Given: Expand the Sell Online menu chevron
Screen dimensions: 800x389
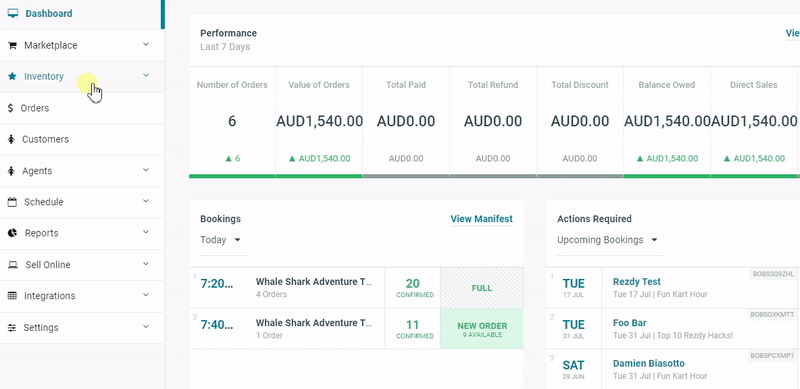Looking at the screenshot, I should point(146,264).
